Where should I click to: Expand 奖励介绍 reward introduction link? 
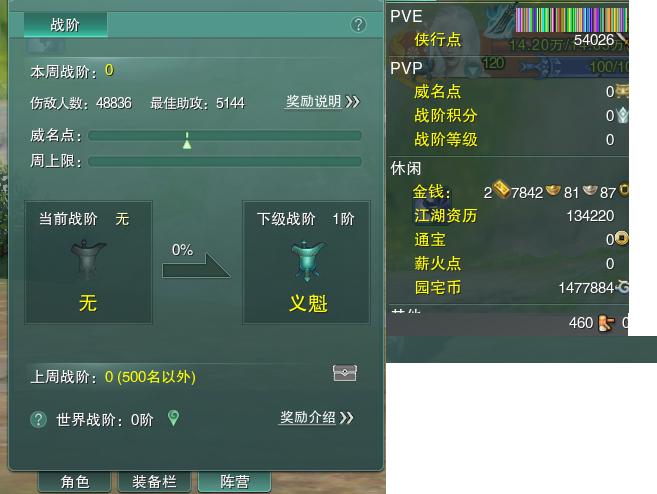pyautogui.click(x=317, y=417)
